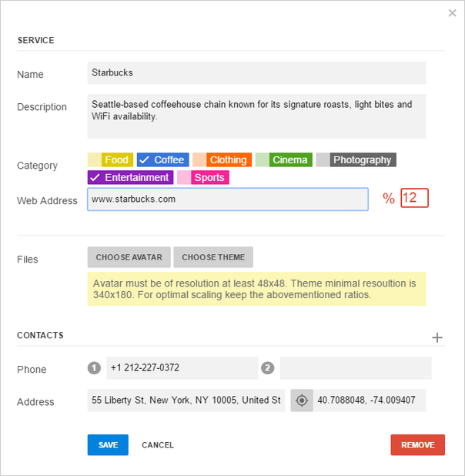Click the percent value field showing 12
The image size is (465, 476).
(x=415, y=198)
